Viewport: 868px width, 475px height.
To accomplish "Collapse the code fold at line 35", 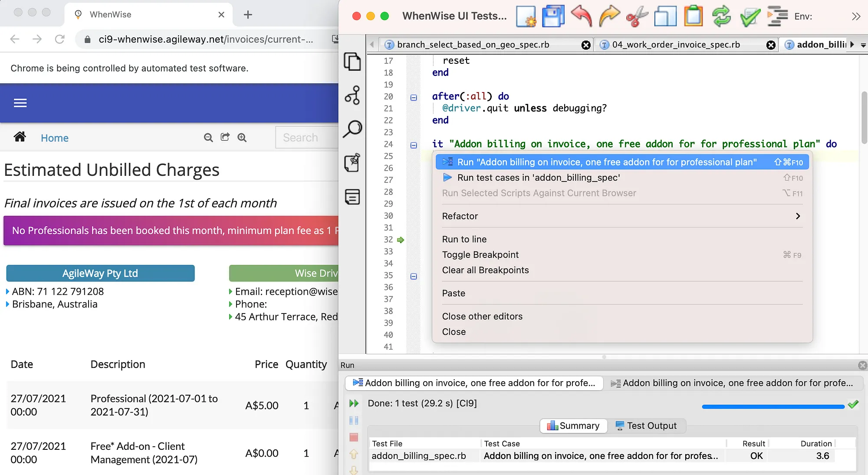I will pyautogui.click(x=414, y=276).
